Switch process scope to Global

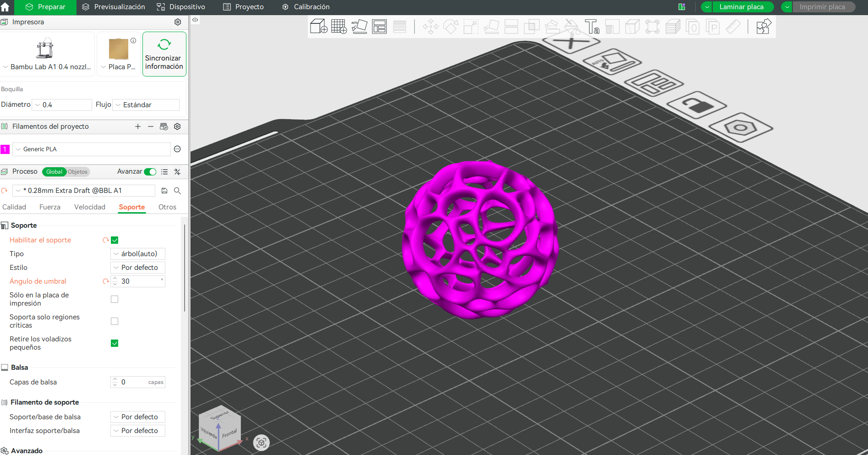click(54, 172)
